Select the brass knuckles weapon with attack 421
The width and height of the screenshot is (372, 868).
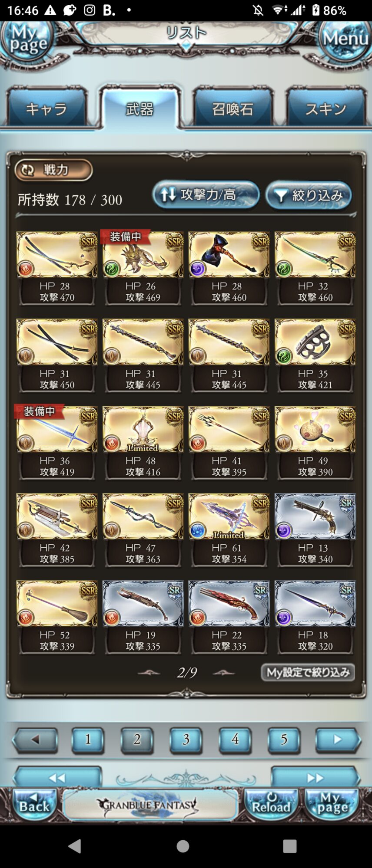coord(315,355)
